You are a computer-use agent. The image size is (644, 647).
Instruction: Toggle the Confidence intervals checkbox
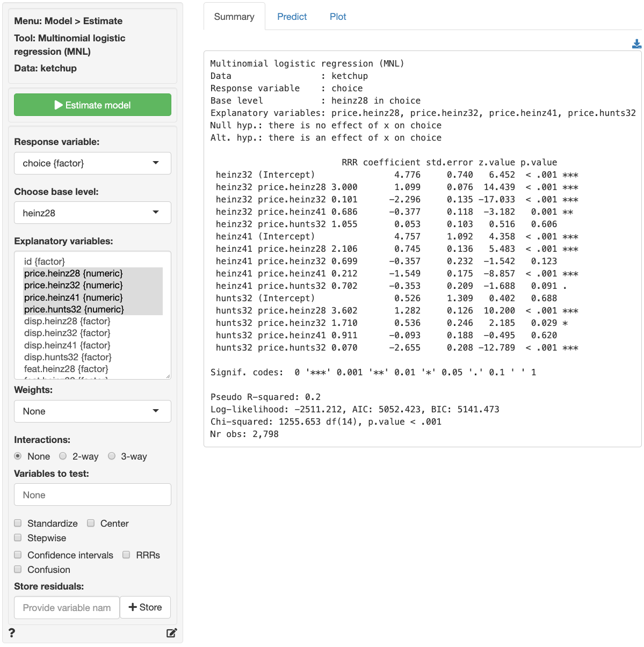18,555
